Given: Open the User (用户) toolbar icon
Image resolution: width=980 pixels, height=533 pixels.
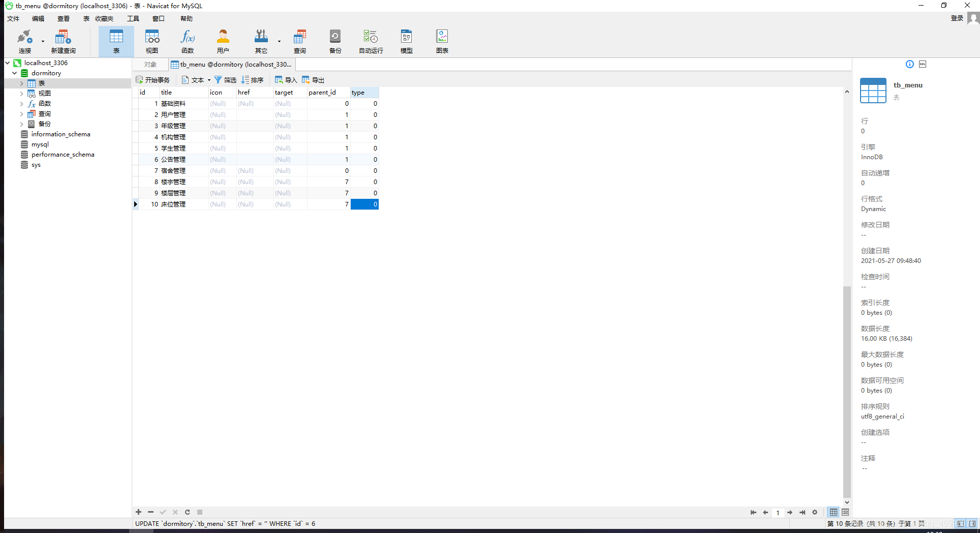Looking at the screenshot, I should pyautogui.click(x=223, y=42).
